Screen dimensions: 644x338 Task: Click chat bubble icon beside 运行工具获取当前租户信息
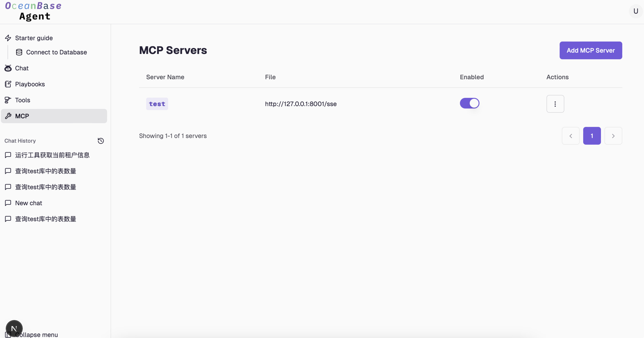tap(8, 155)
